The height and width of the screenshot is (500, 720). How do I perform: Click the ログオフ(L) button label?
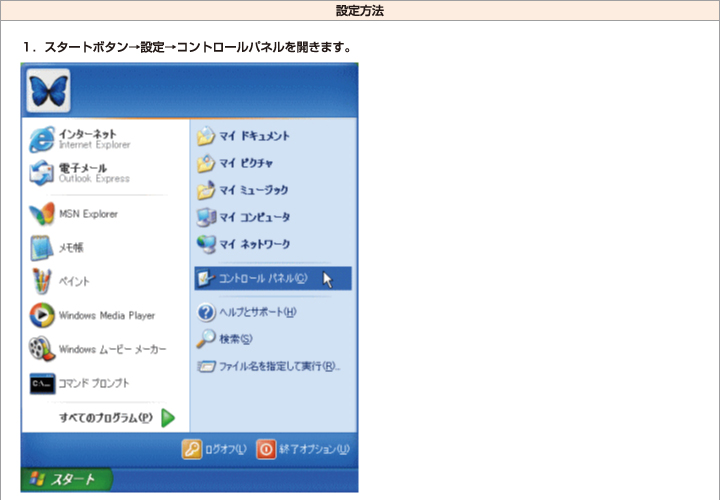click(x=226, y=449)
